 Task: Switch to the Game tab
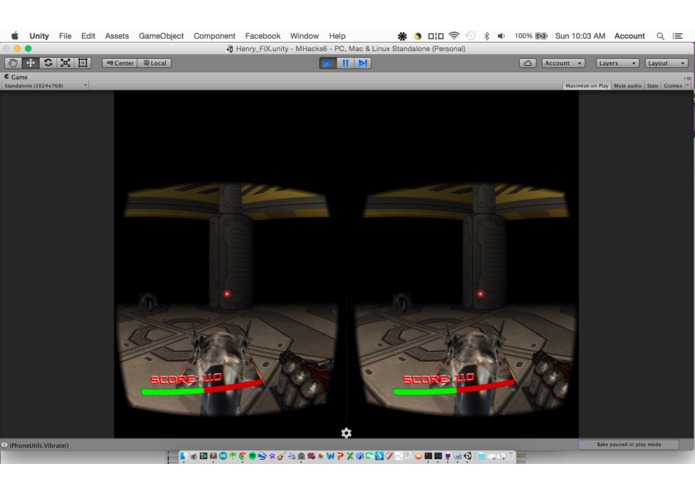coord(16,77)
